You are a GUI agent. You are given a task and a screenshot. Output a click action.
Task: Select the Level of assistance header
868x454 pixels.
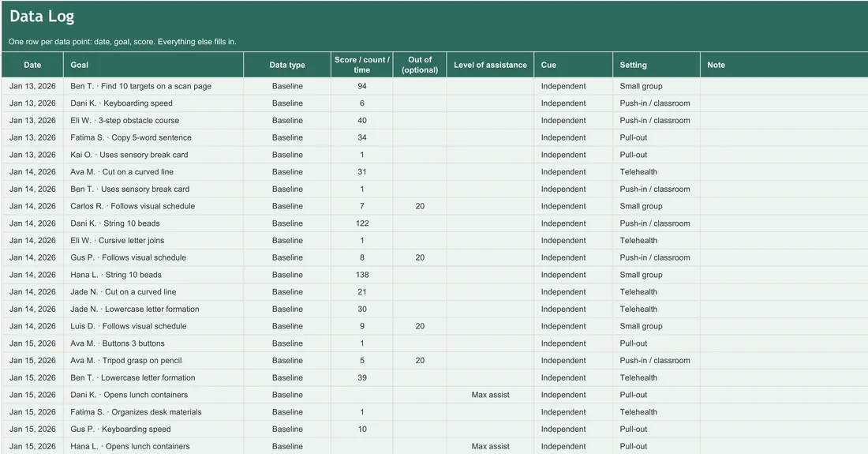tap(491, 65)
